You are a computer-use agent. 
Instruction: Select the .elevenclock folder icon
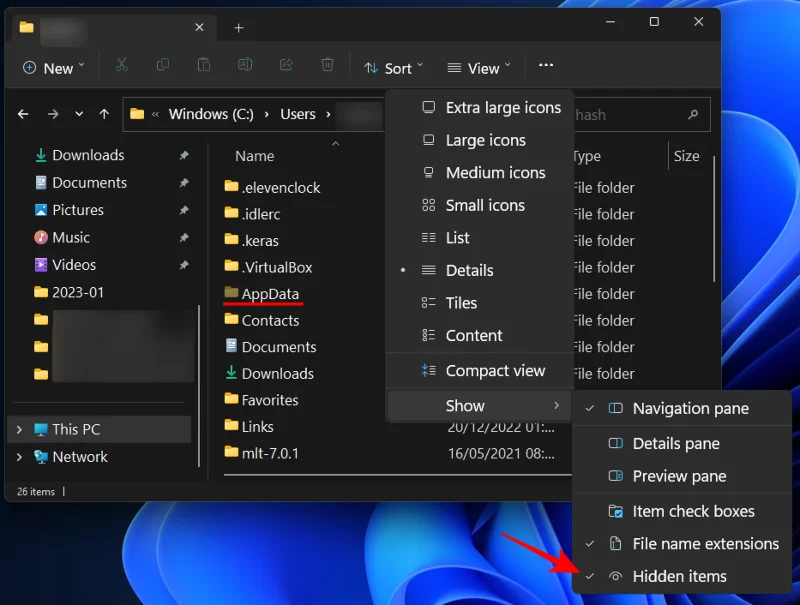tap(231, 187)
